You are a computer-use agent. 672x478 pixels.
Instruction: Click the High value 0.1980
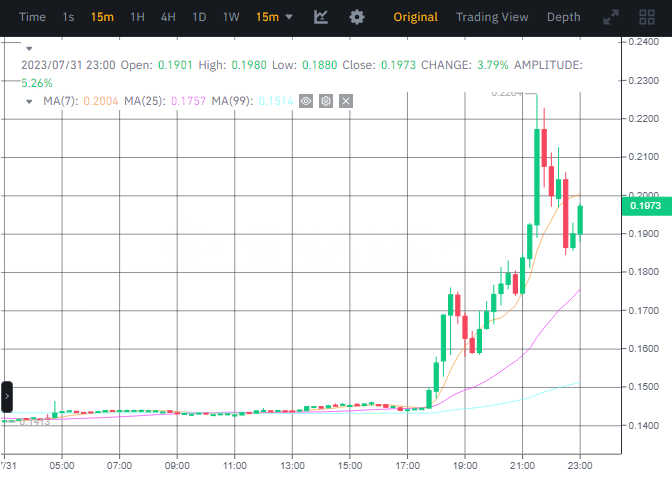point(249,65)
